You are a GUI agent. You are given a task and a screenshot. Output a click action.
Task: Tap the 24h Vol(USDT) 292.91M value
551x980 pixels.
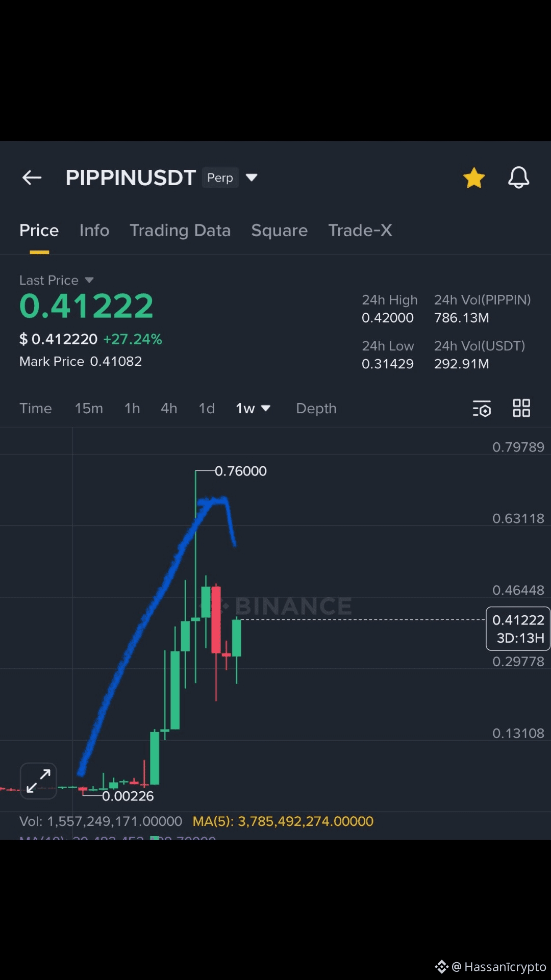[462, 364]
